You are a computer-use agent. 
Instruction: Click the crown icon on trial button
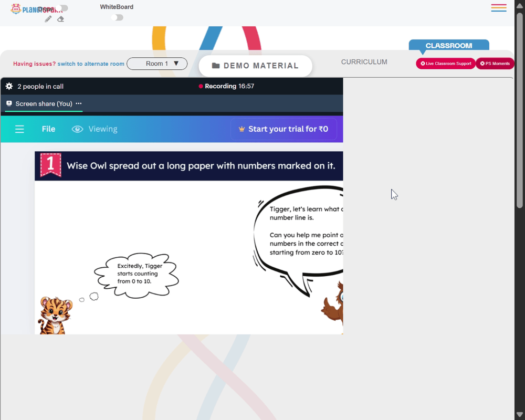241,129
